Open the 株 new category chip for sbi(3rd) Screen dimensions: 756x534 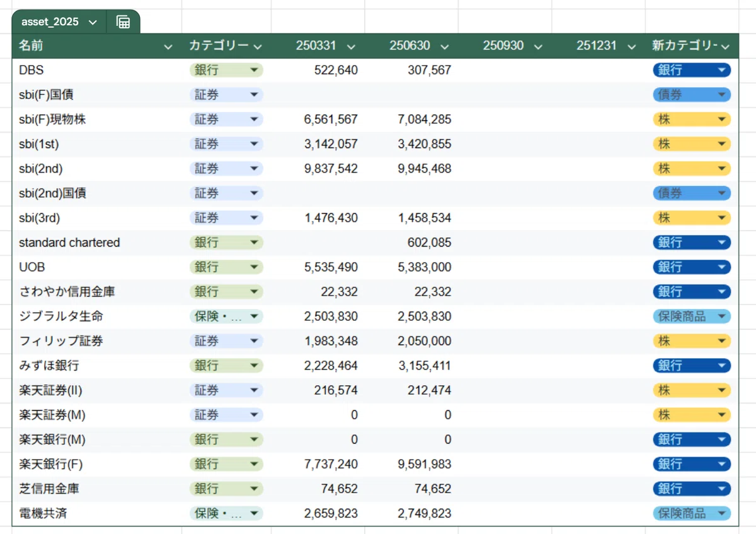[x=692, y=218]
